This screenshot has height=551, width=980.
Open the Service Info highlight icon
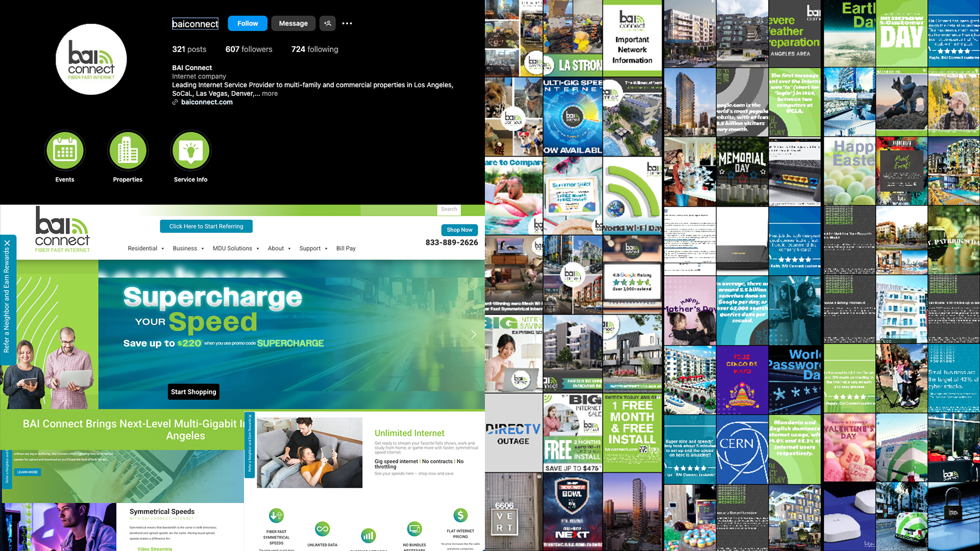coord(191,151)
